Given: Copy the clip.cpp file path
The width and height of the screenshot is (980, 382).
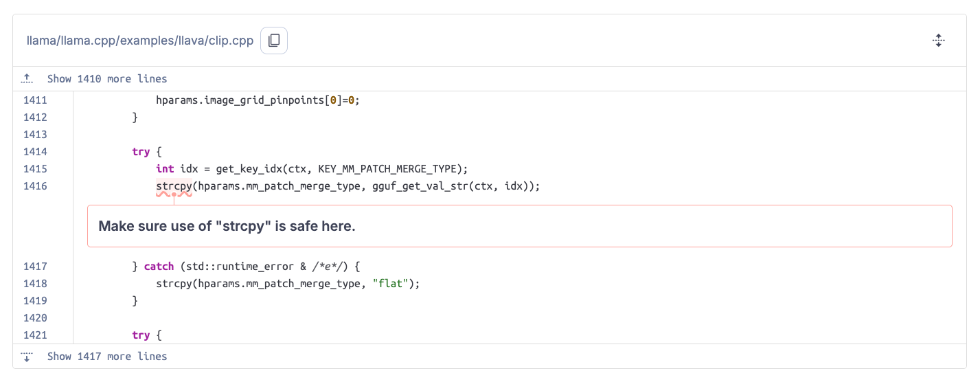Looking at the screenshot, I should coord(274,41).
